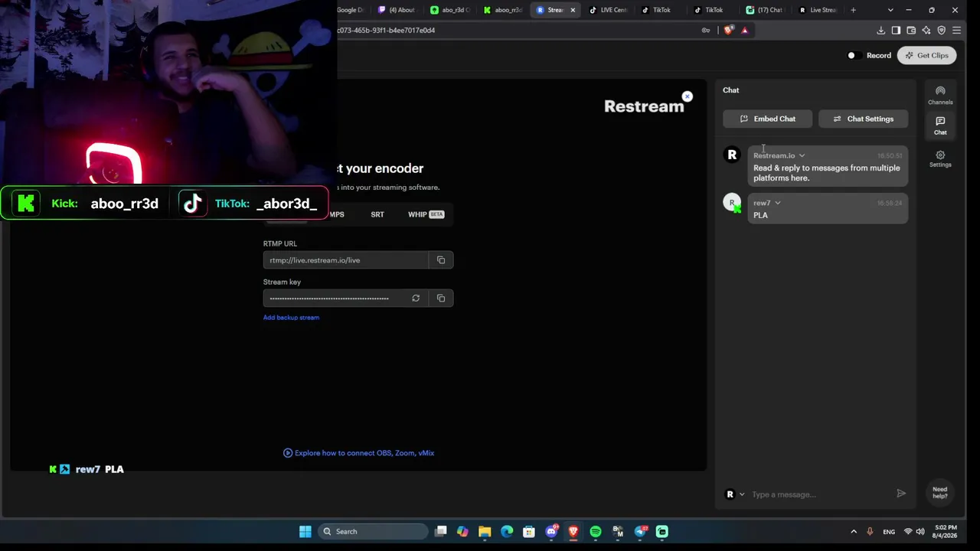The image size is (980, 551).
Task: Toggle the browser sidebar panel icon
Action: (x=896, y=30)
